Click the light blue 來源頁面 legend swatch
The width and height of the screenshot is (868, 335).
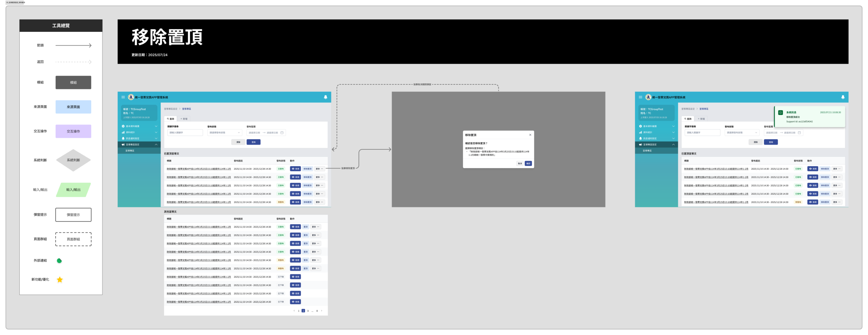point(73,107)
